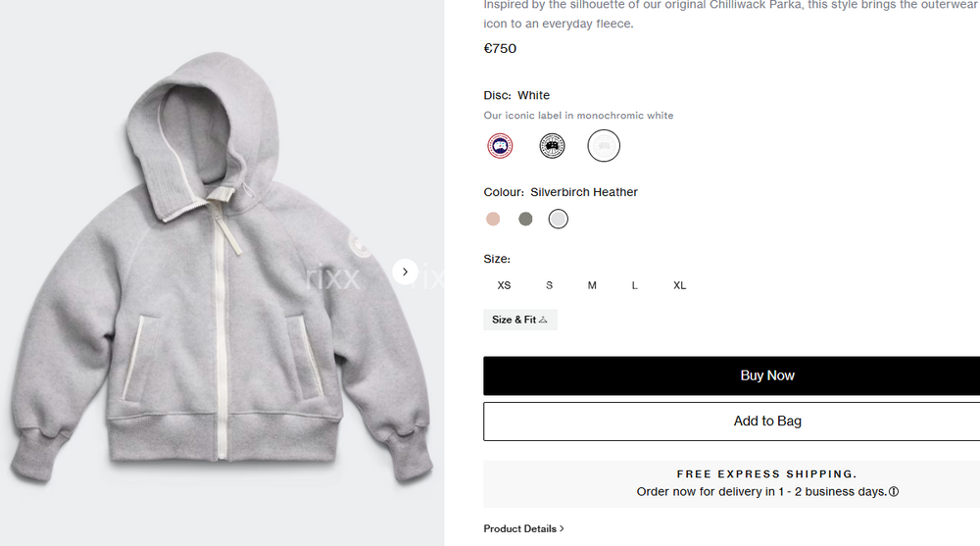Open shipping info icon after delivery text
Viewport: 980px width, 546px height.
click(894, 492)
